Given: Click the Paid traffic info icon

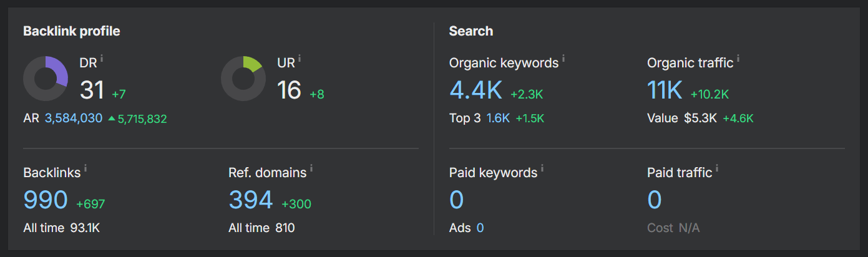Looking at the screenshot, I should 717,168.
